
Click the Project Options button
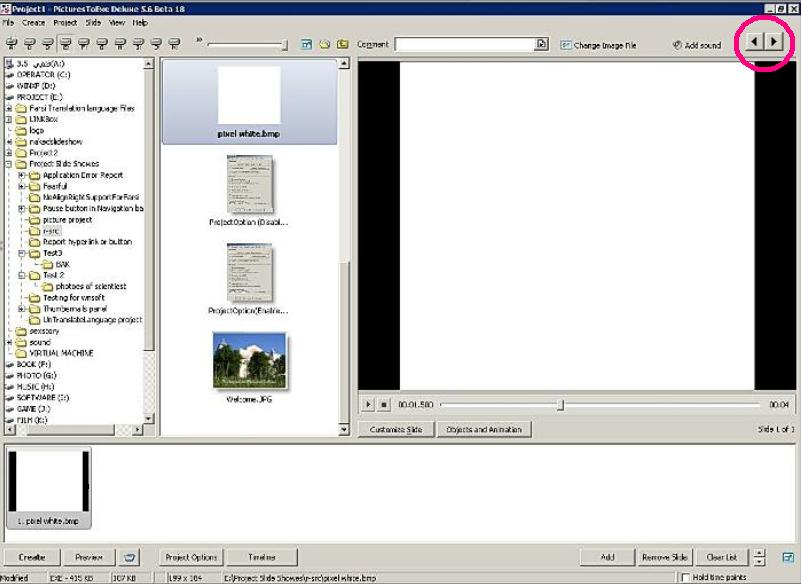point(191,557)
